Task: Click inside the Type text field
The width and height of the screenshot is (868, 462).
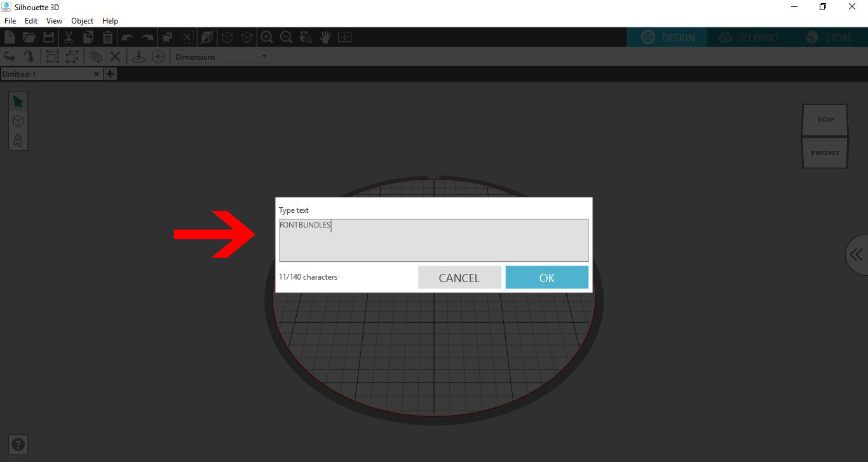Action: [x=434, y=240]
